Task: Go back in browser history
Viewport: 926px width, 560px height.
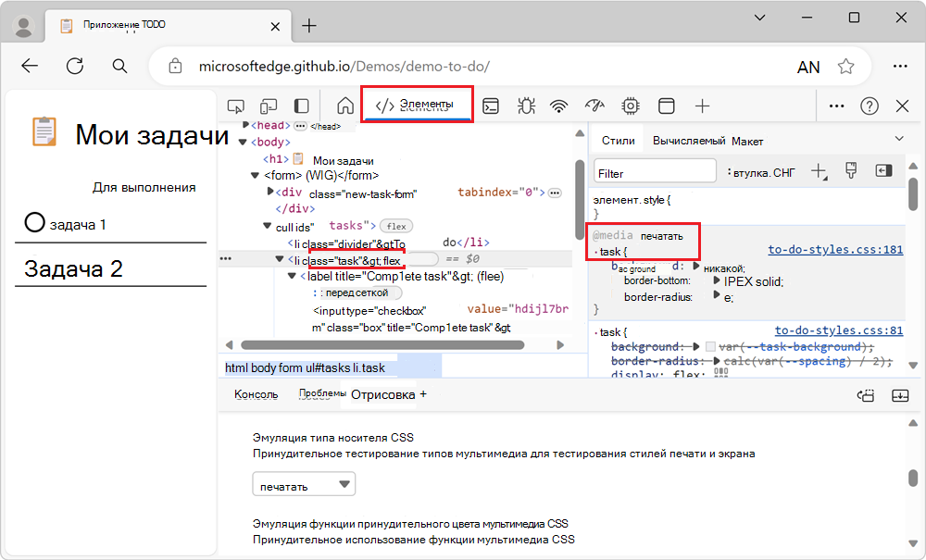Action: click(30, 66)
